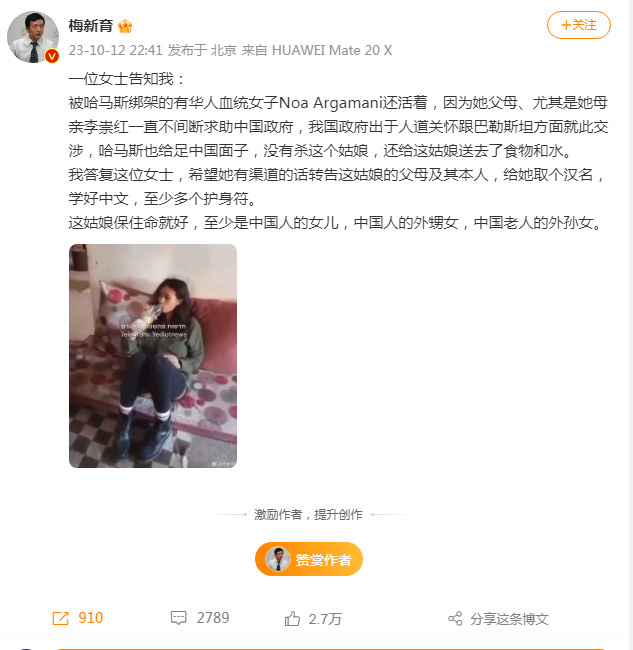Click the 910 repost count
Screen dimensions: 633x650
(90, 618)
